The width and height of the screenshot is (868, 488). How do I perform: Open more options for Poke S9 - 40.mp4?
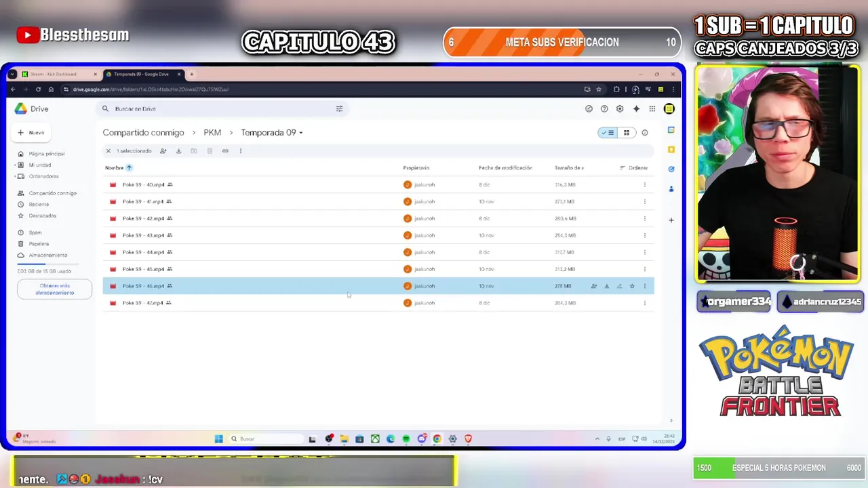click(x=645, y=184)
